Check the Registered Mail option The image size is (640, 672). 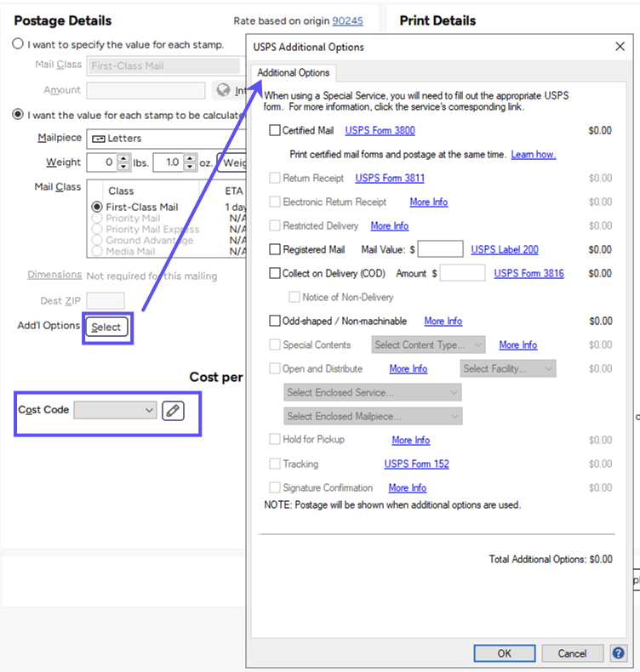pyautogui.click(x=275, y=249)
